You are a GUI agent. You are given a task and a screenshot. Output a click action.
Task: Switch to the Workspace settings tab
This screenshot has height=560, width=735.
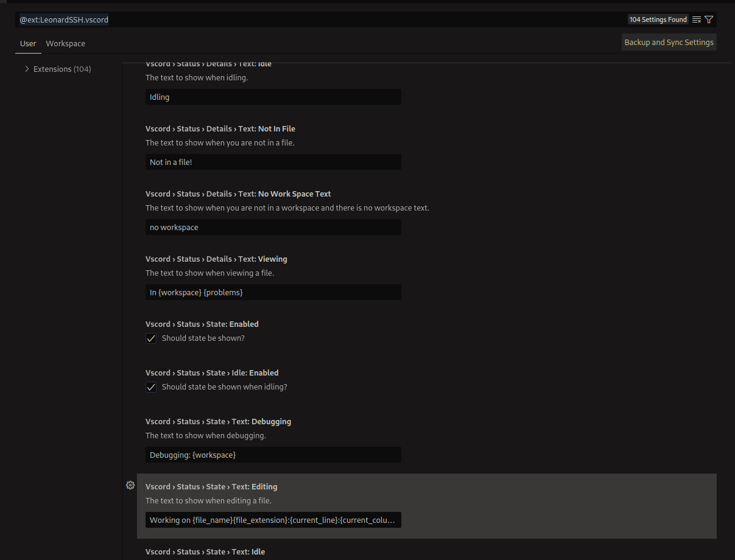click(x=65, y=44)
